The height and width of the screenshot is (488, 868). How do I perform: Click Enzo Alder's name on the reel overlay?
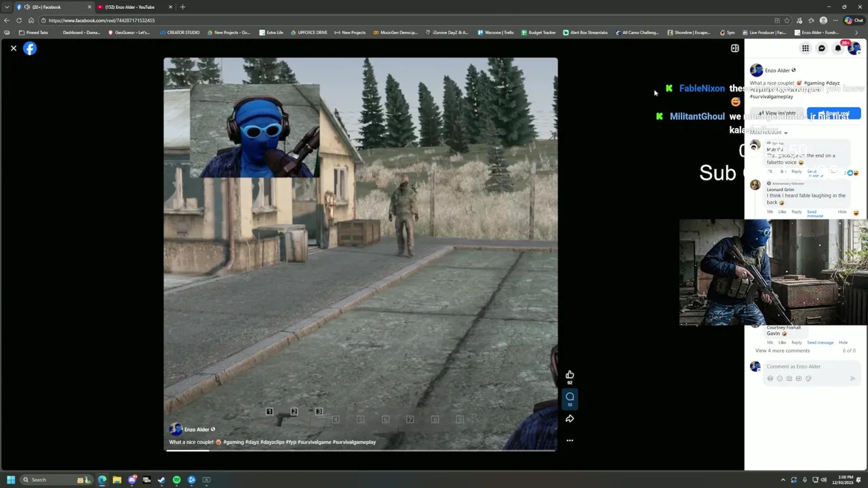click(197, 430)
